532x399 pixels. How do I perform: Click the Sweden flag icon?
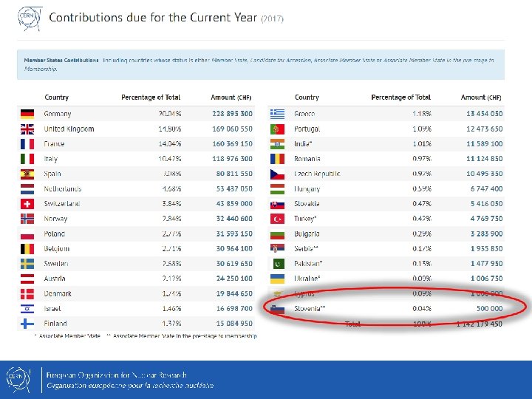27,264
